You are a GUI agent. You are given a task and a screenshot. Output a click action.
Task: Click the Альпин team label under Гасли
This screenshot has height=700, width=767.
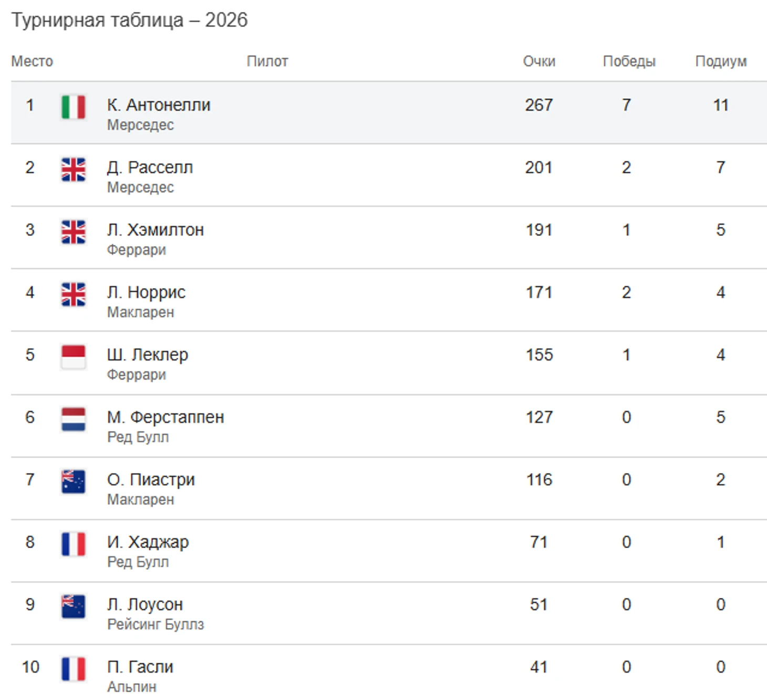[132, 686]
